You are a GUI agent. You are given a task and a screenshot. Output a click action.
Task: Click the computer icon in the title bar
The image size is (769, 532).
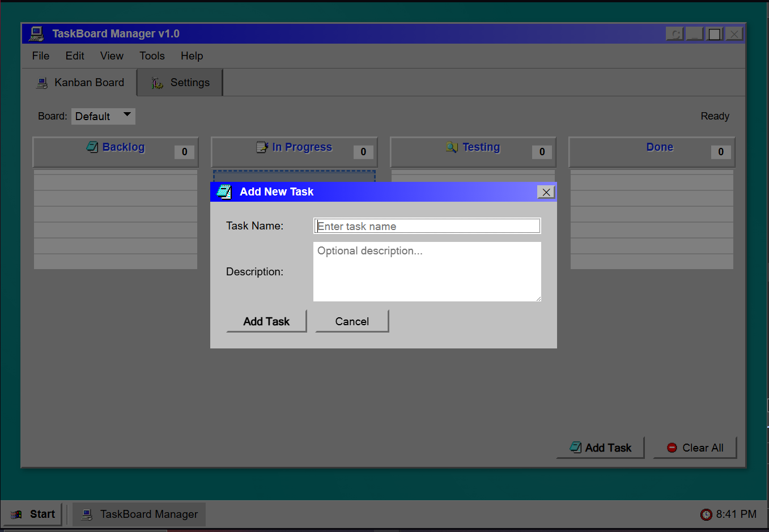pos(35,33)
